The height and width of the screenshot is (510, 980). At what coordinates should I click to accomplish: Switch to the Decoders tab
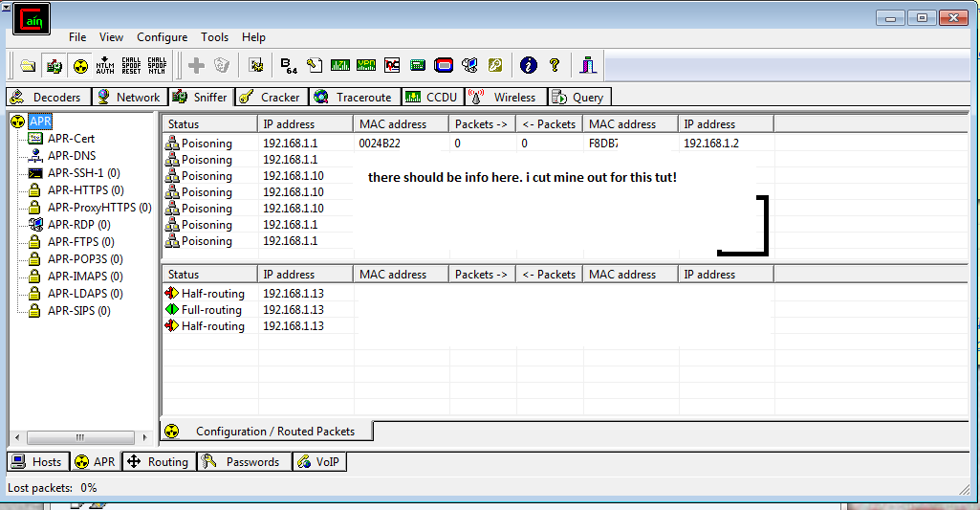tap(48, 97)
